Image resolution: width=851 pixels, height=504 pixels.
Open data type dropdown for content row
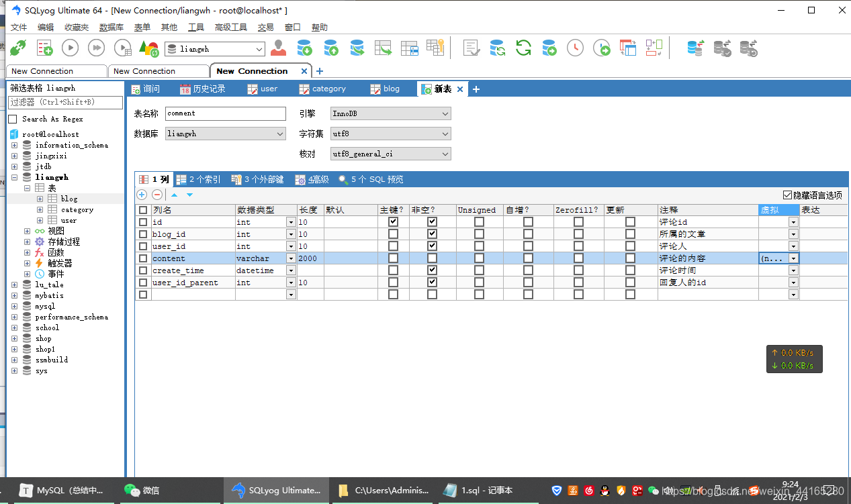(291, 258)
